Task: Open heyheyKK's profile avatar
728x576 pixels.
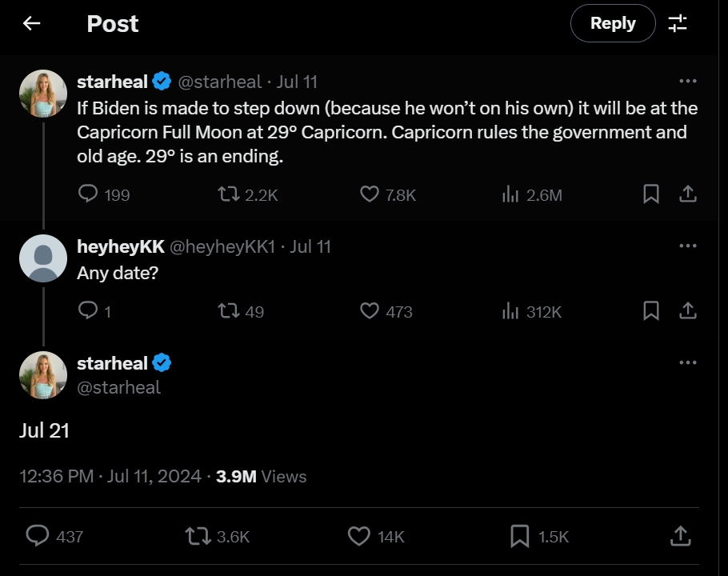Action: click(x=42, y=258)
